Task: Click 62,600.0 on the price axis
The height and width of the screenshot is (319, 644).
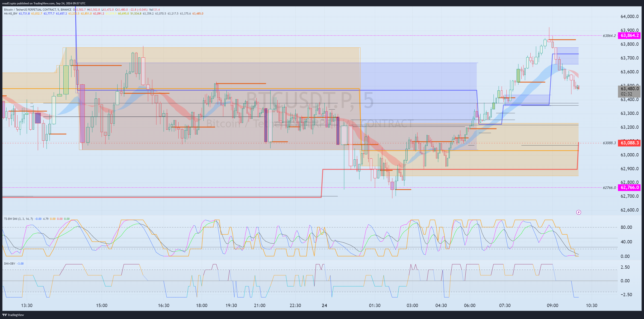Action: tap(629, 210)
